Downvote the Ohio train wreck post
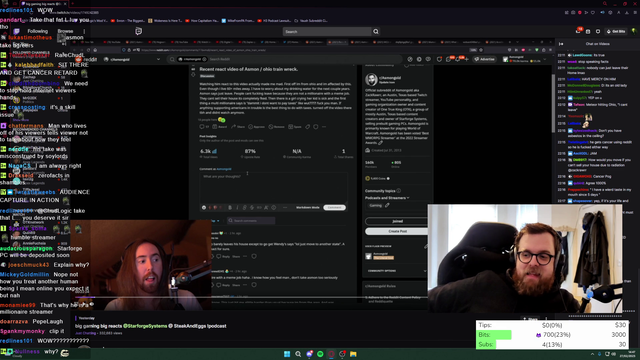This screenshot has height=360, width=640. (x=193, y=75)
